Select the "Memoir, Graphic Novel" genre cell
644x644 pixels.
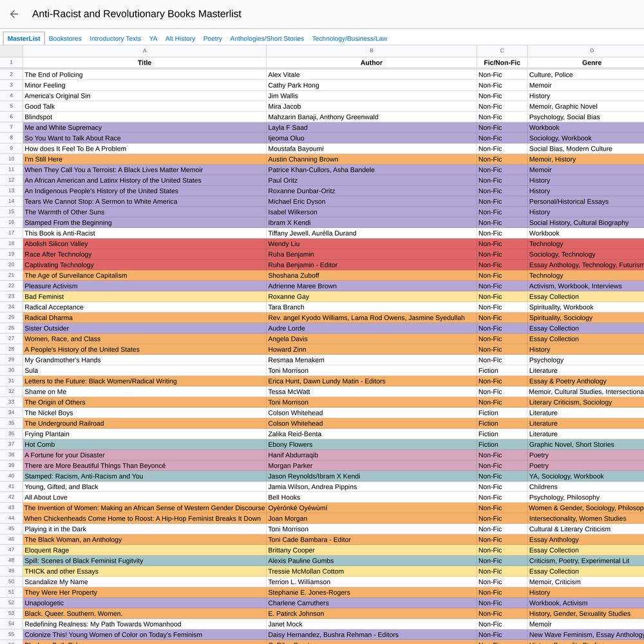point(585,106)
